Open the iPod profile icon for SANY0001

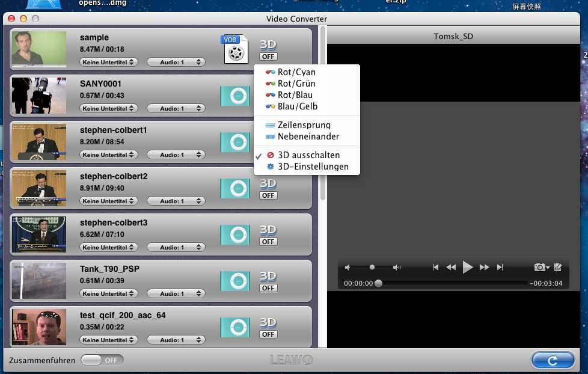pyautogui.click(x=235, y=96)
